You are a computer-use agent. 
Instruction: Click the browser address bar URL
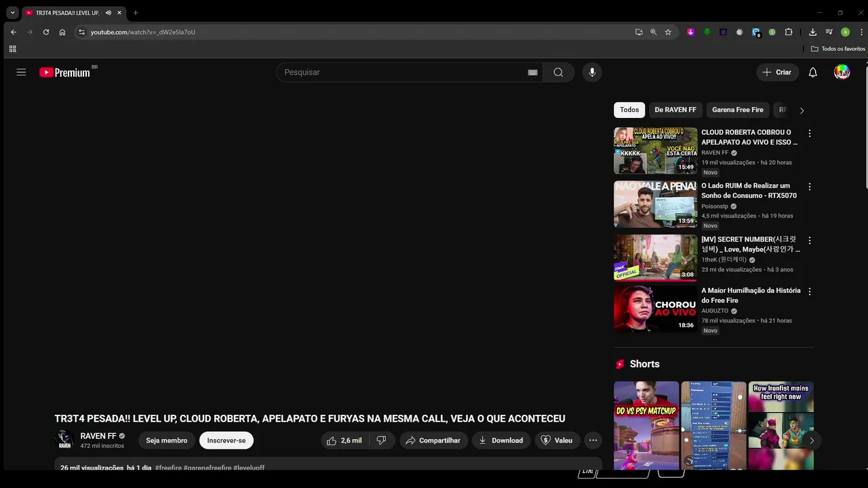pos(143,32)
